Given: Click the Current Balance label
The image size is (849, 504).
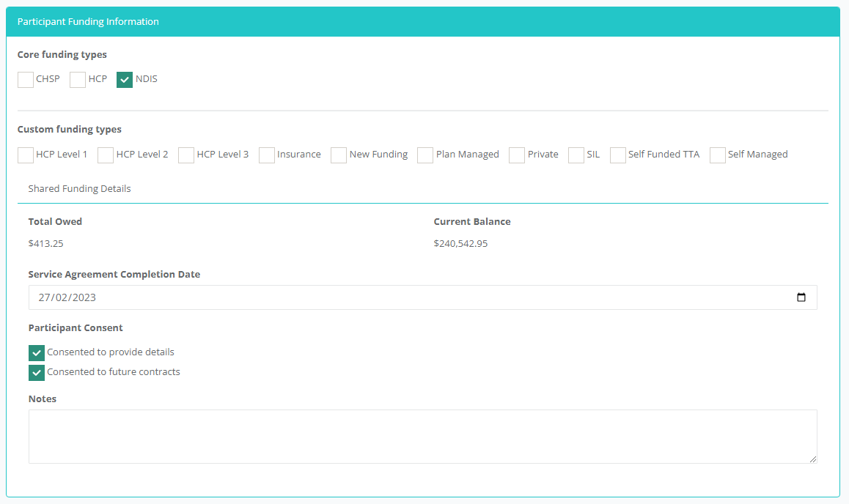Looking at the screenshot, I should 472,222.
